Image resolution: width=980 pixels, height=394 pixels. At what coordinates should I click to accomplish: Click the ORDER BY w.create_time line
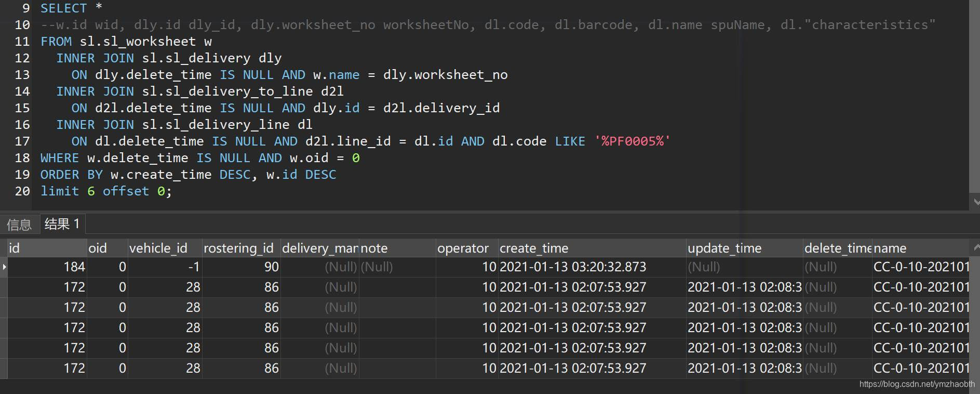[188, 175]
